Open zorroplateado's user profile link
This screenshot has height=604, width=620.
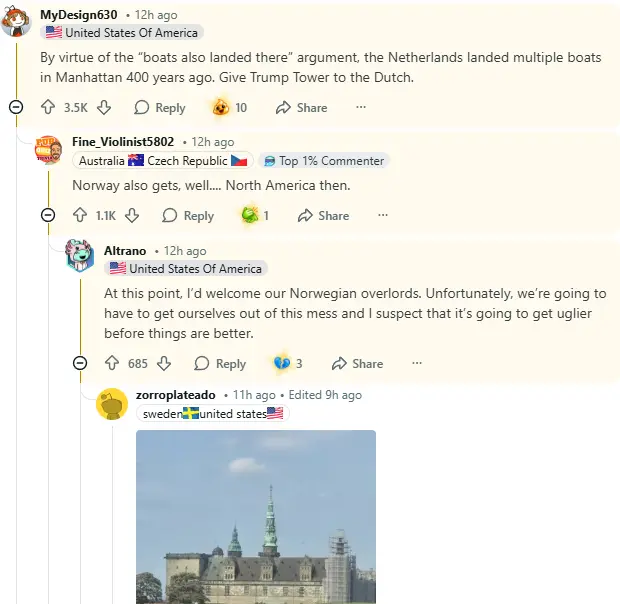175,395
